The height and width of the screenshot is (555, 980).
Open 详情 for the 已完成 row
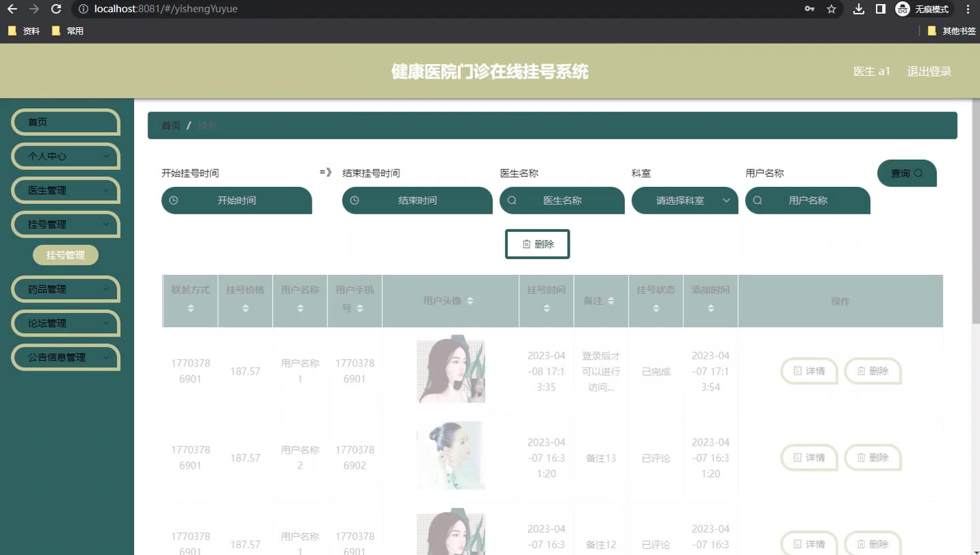pyautogui.click(x=809, y=371)
